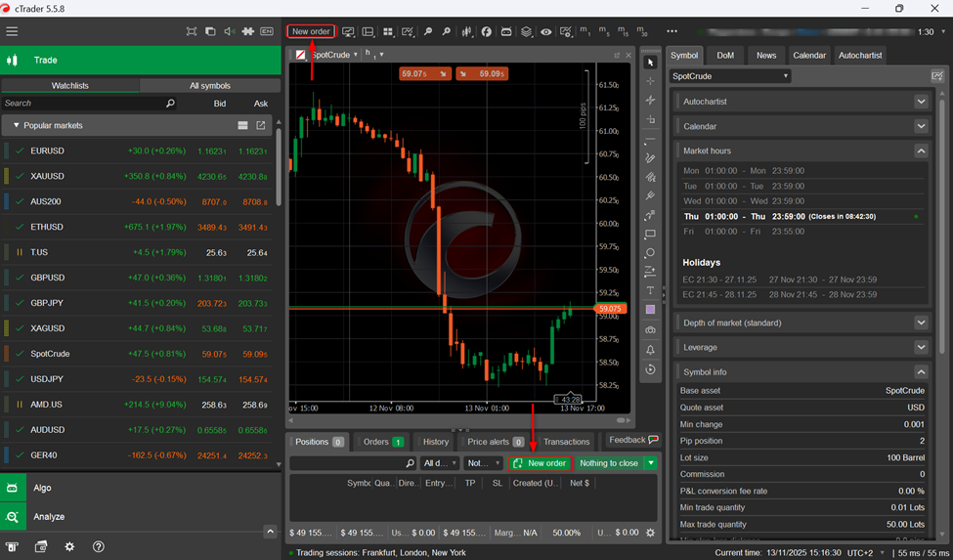
Task: Open the hamburger main menu
Action: (12, 31)
